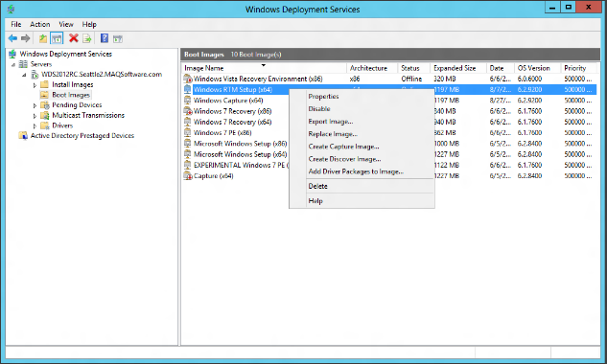This screenshot has height=364, width=607.
Task: Select EXPERIMENTAL Windows 7 PE row
Action: (x=389, y=165)
